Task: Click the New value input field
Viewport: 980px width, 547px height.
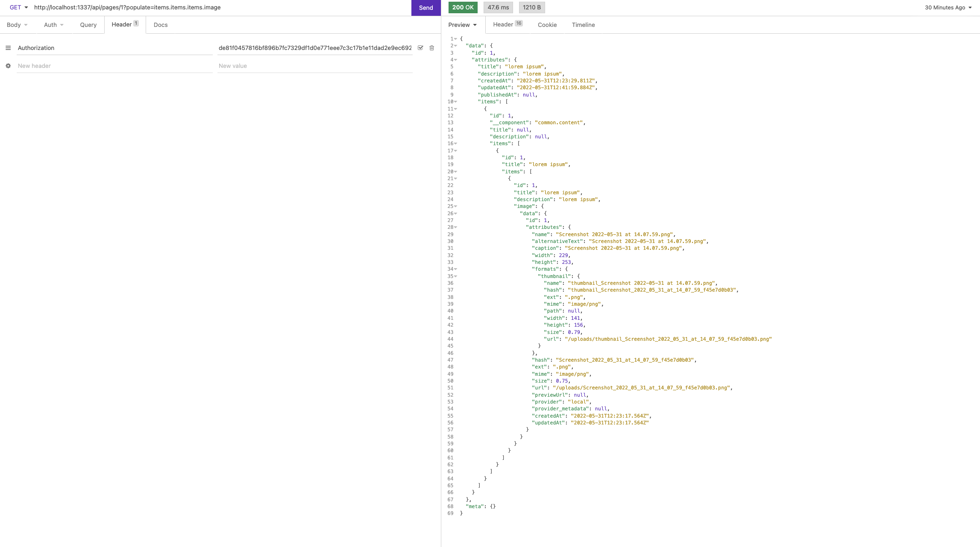Action: [315, 66]
